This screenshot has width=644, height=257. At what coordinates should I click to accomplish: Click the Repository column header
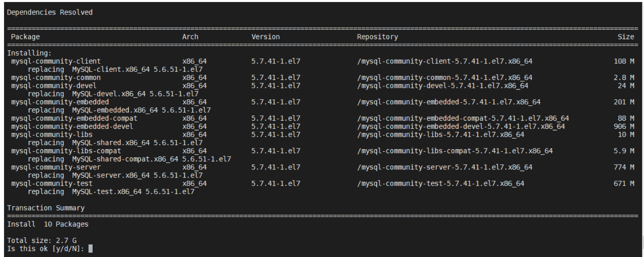tap(377, 37)
